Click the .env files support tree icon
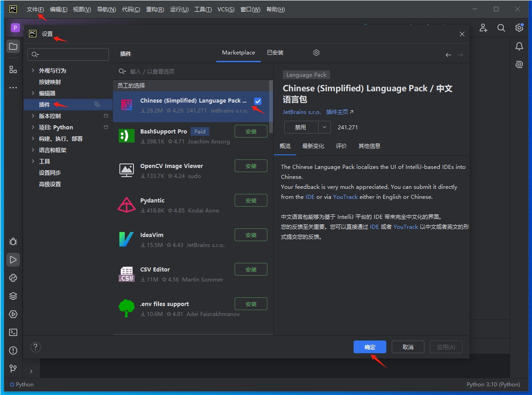Image resolution: width=532 pixels, height=395 pixels. tap(127, 308)
